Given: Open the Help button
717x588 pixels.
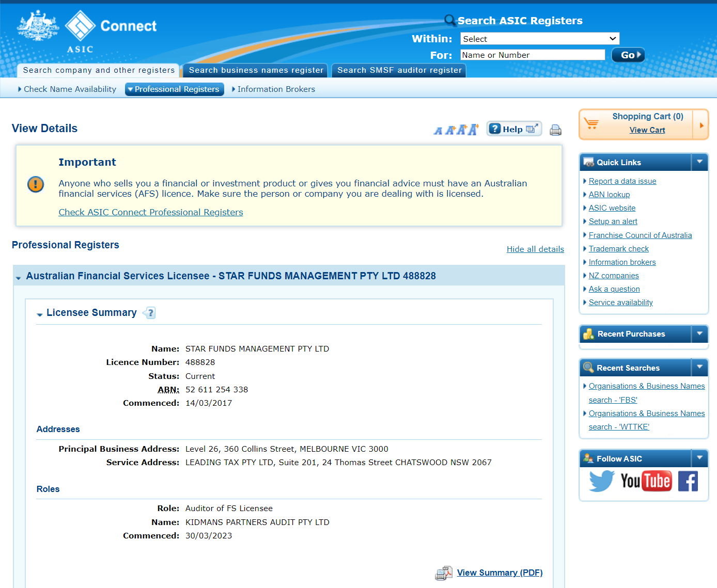Looking at the screenshot, I should point(514,129).
